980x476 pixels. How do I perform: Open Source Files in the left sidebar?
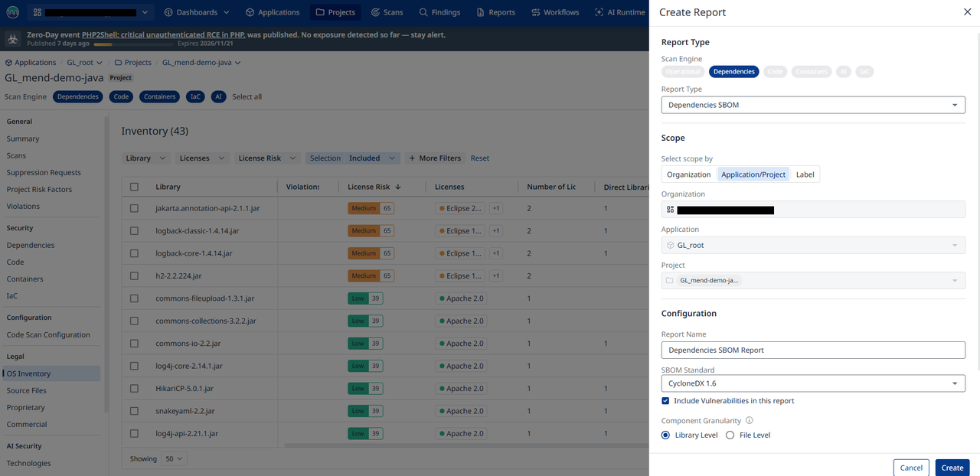pos(27,390)
